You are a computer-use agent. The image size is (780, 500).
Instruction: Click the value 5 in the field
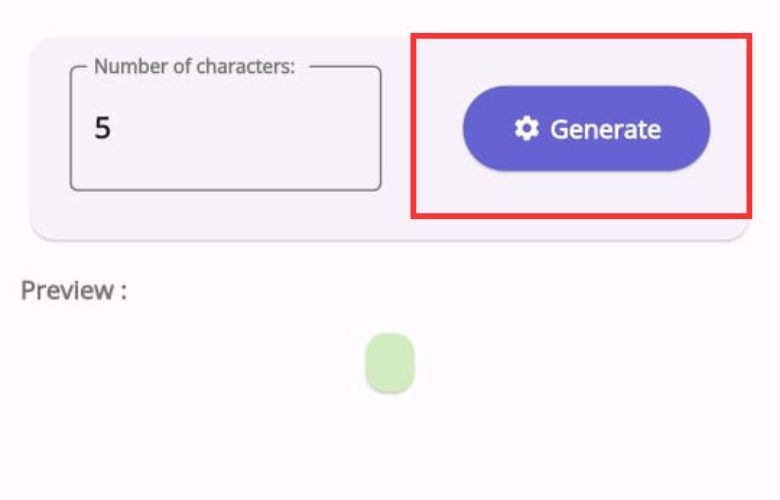[102, 129]
